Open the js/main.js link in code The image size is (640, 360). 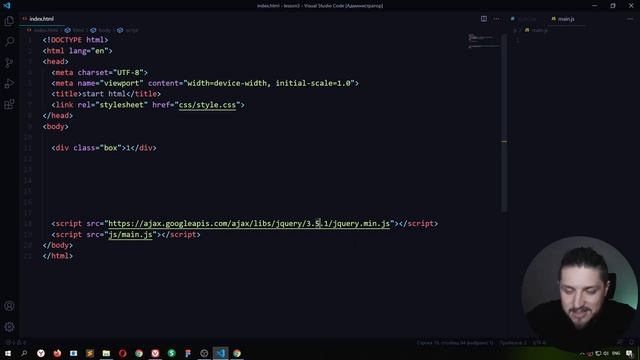[130, 235]
